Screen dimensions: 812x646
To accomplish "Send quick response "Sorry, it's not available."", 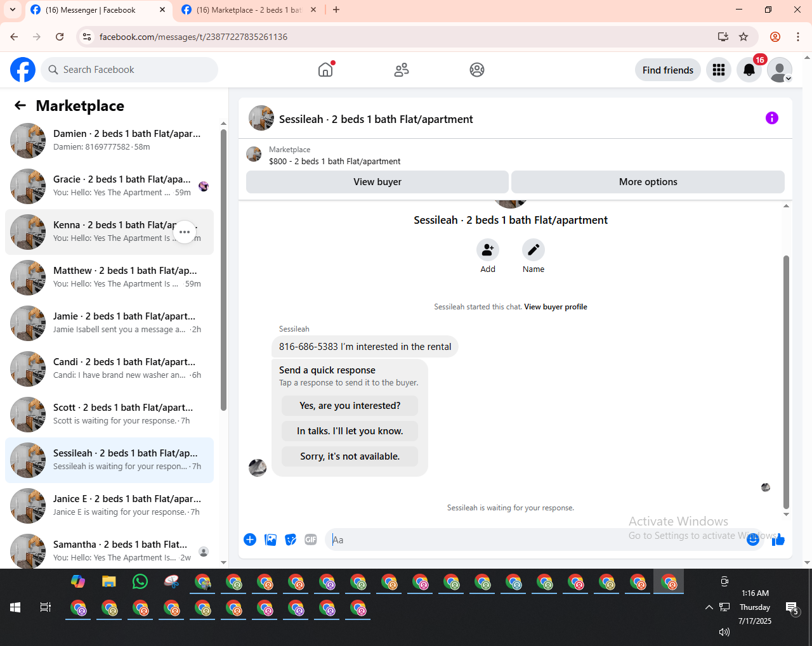I will coord(350,456).
